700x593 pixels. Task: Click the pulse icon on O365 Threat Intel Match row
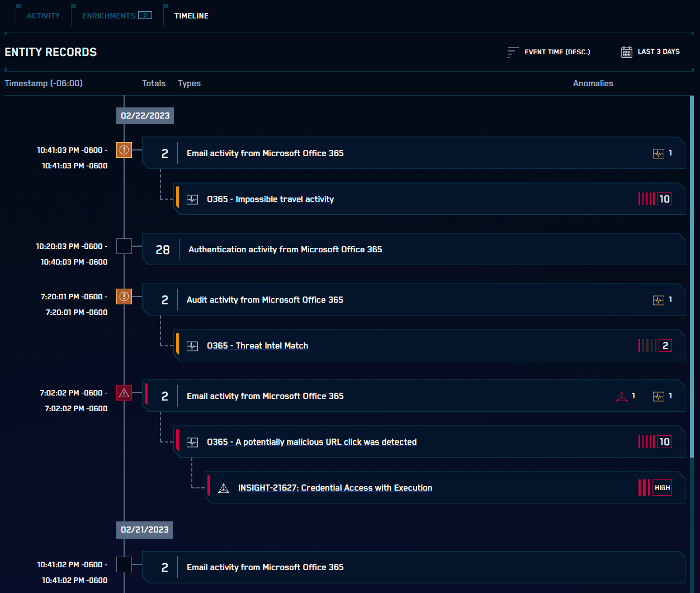[x=192, y=346]
